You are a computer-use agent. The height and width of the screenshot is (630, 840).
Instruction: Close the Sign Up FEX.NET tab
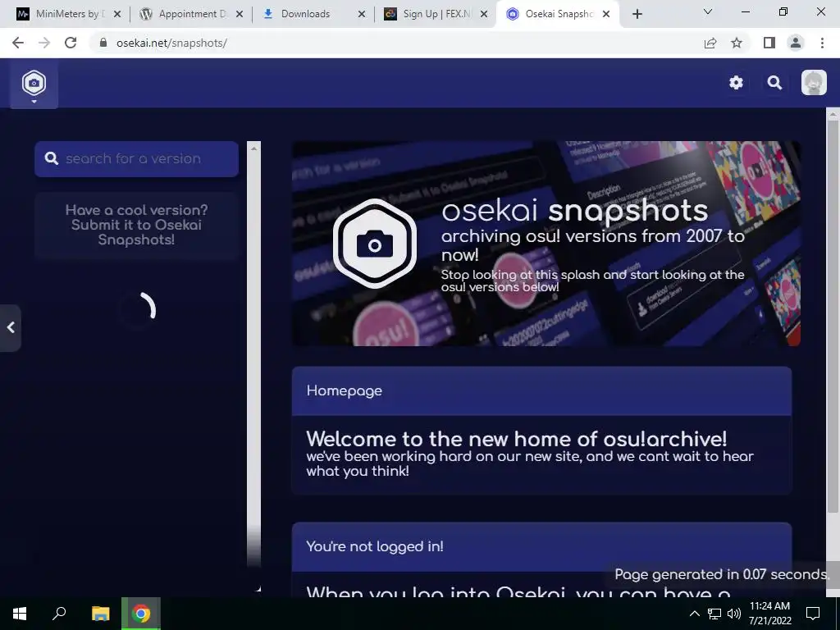click(484, 14)
